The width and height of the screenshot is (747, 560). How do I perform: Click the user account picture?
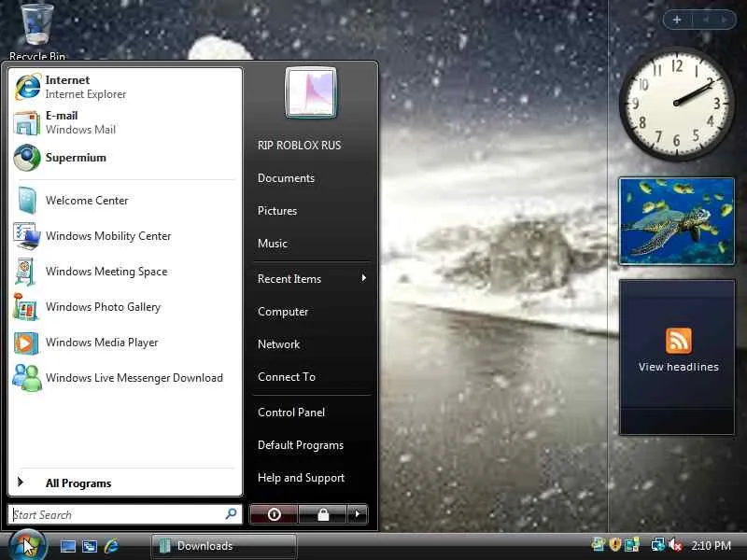(311, 92)
